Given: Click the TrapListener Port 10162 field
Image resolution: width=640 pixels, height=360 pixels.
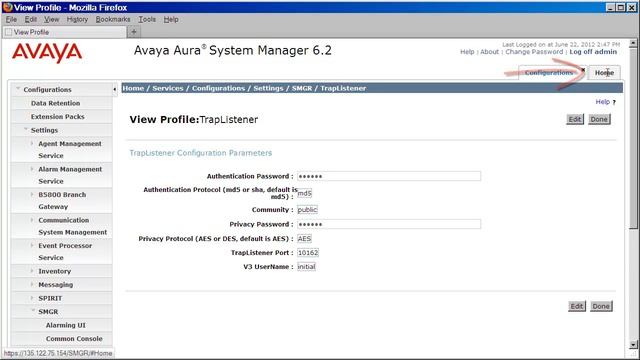Looking at the screenshot, I should click(308, 253).
